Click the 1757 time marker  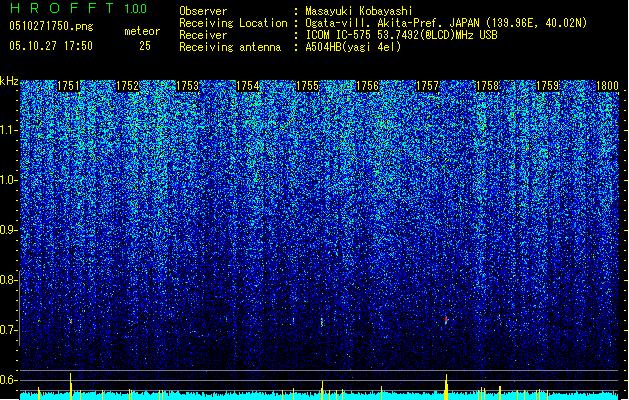coord(428,86)
